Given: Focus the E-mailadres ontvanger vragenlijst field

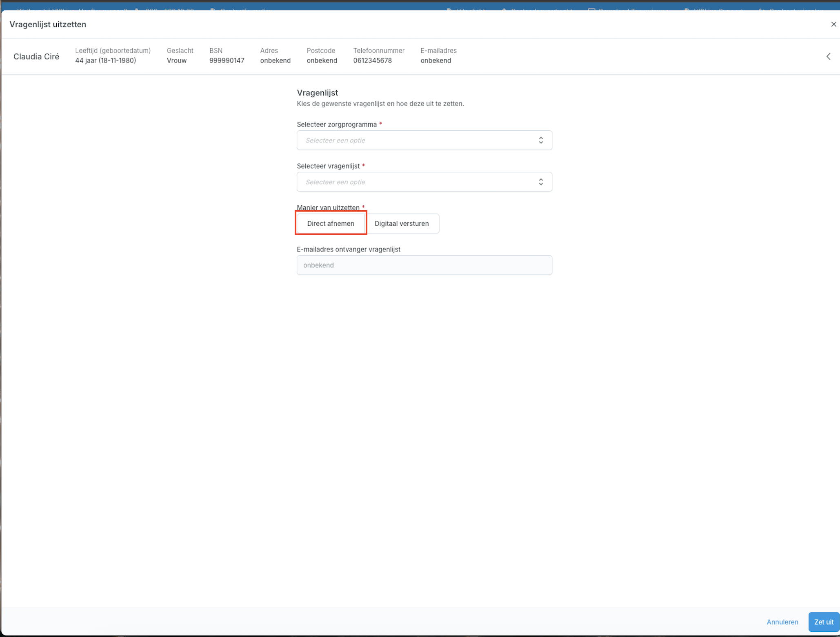Looking at the screenshot, I should 424,265.
